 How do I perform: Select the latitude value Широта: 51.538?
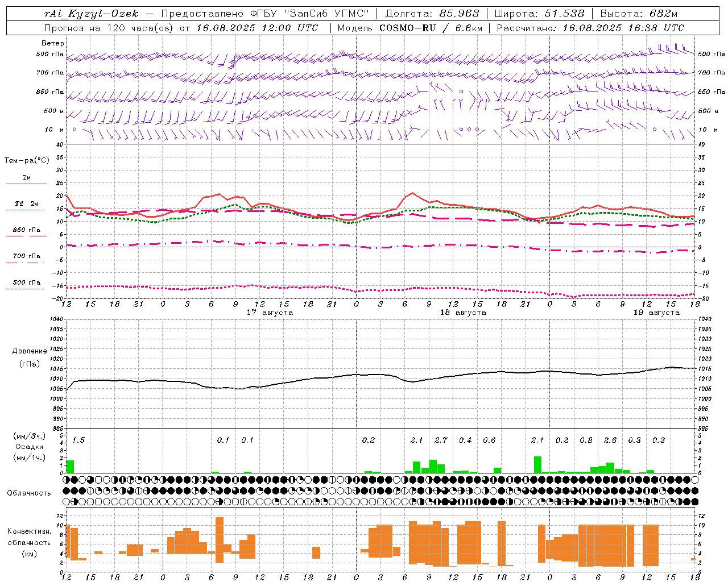coord(539,14)
